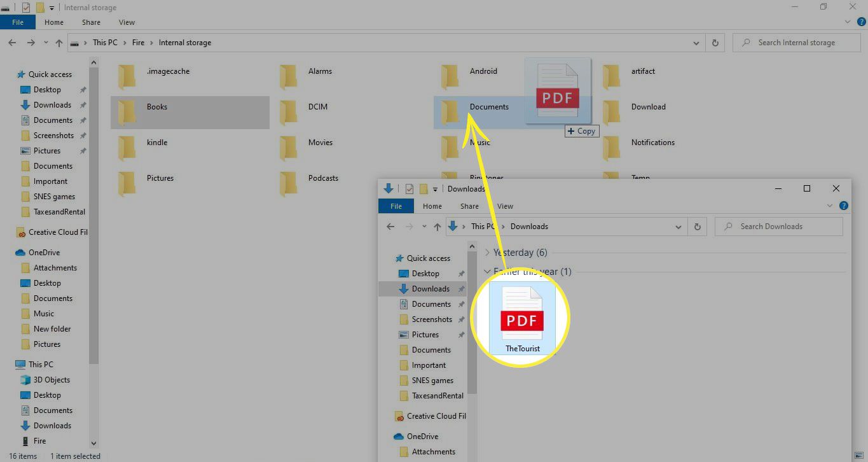Open Home tab in Downloads window
The height and width of the screenshot is (462, 868).
[x=432, y=206]
